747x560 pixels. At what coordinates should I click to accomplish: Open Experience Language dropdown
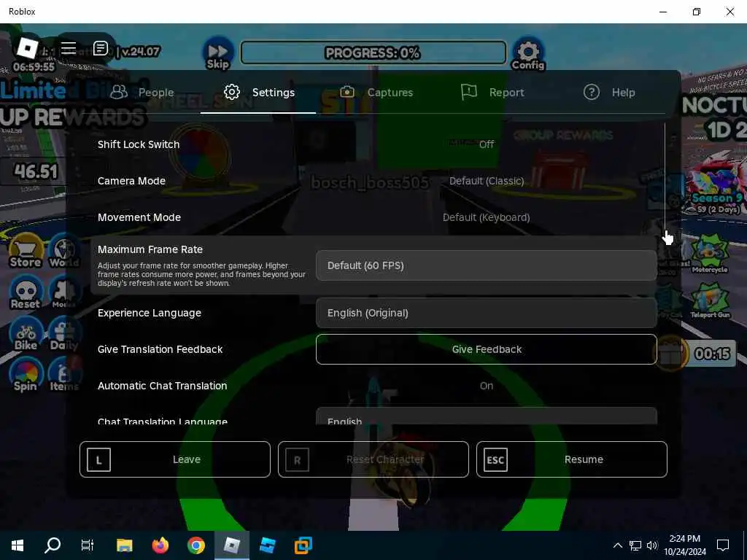click(487, 313)
